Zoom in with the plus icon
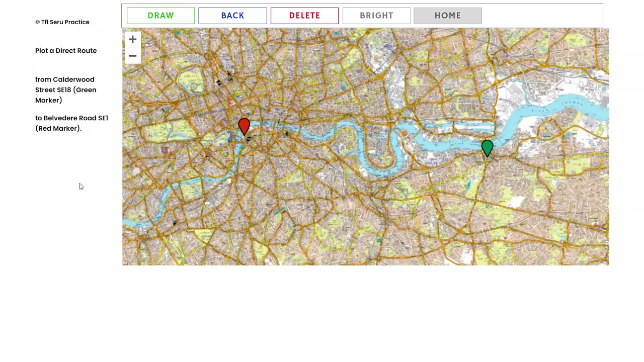 point(132,39)
